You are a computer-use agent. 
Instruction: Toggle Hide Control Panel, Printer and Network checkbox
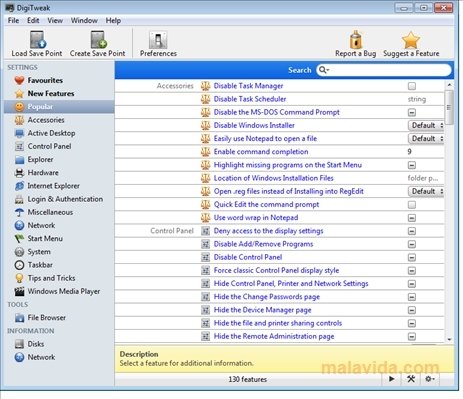click(412, 284)
